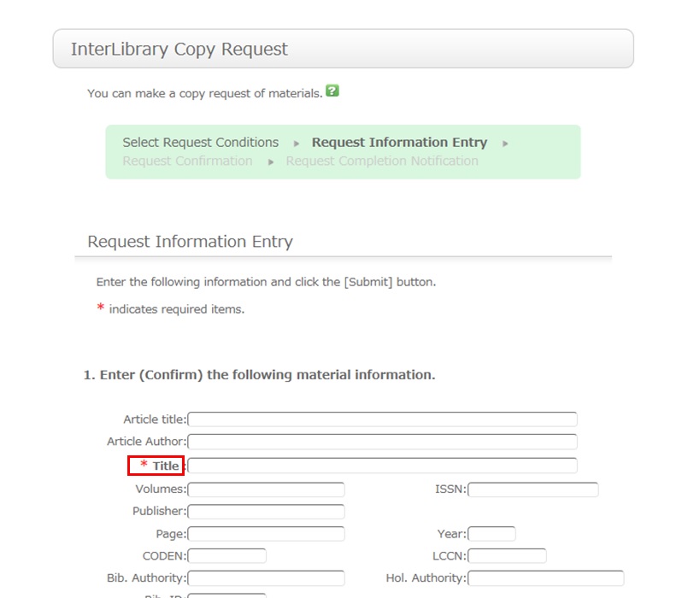This screenshot has height=598, width=700.
Task: Click the green help question mark icon
Action: click(x=332, y=91)
